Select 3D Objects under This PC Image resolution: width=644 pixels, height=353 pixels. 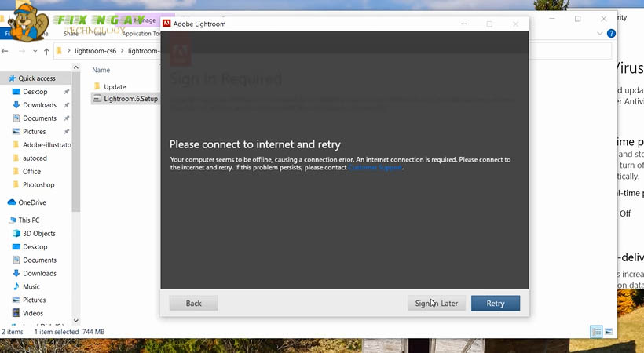coord(38,234)
